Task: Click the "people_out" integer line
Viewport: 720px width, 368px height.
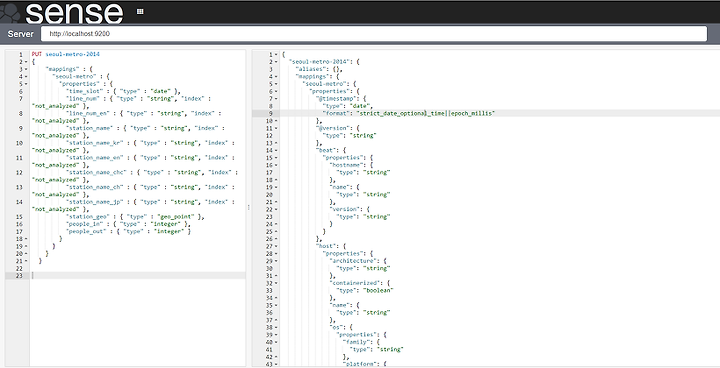Action: coord(128,231)
